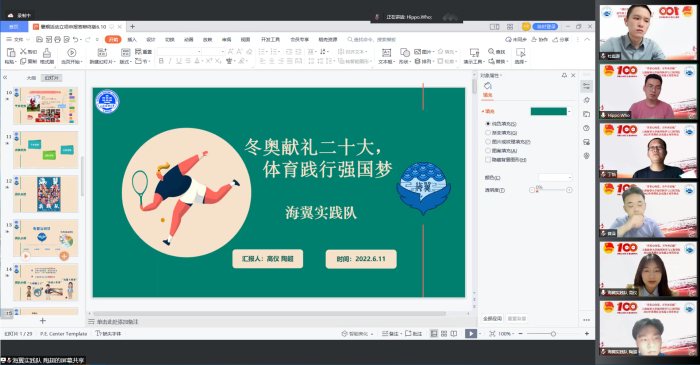Image resolution: width=700 pixels, height=365 pixels.
Task: Switch to the Design ribbon tab
Action: pyautogui.click(x=151, y=40)
